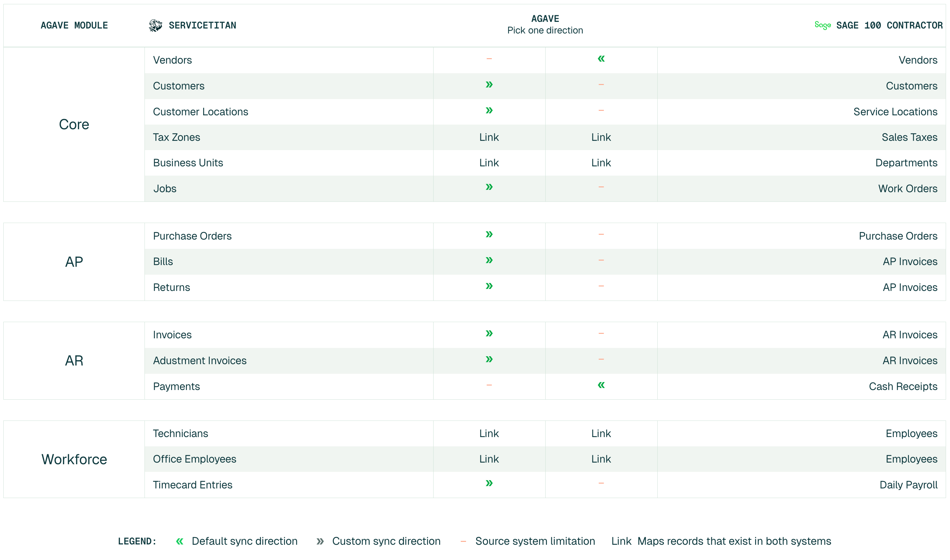Click the ServiceTitan-side Link in Technicians row
950x560 pixels.
point(489,433)
